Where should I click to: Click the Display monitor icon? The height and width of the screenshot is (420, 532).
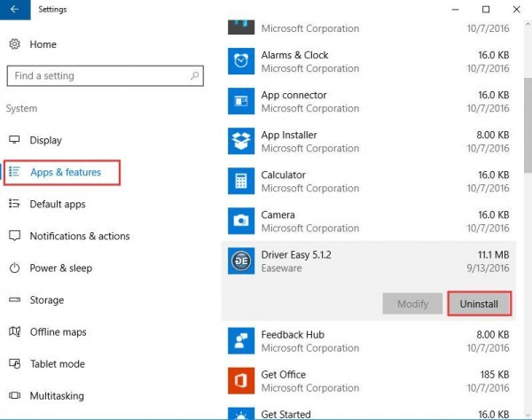coord(14,140)
